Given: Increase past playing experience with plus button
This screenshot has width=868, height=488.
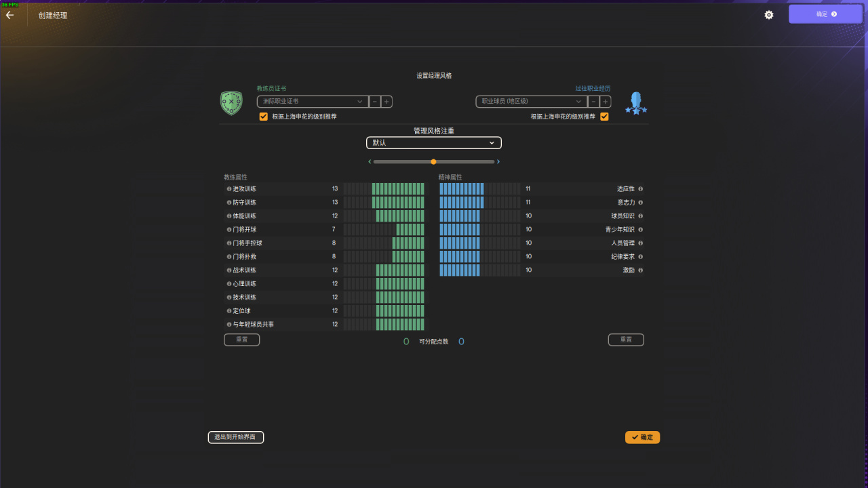Looking at the screenshot, I should 606,102.
